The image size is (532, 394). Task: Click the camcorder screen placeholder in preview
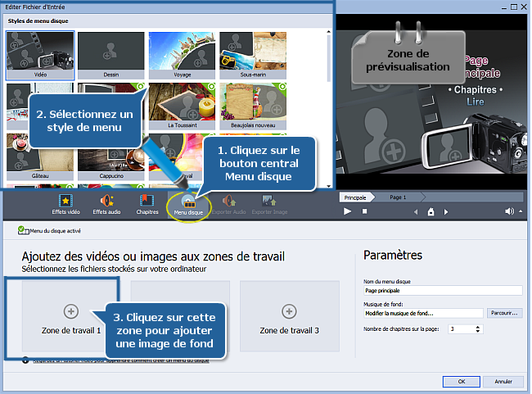[x=448, y=147]
